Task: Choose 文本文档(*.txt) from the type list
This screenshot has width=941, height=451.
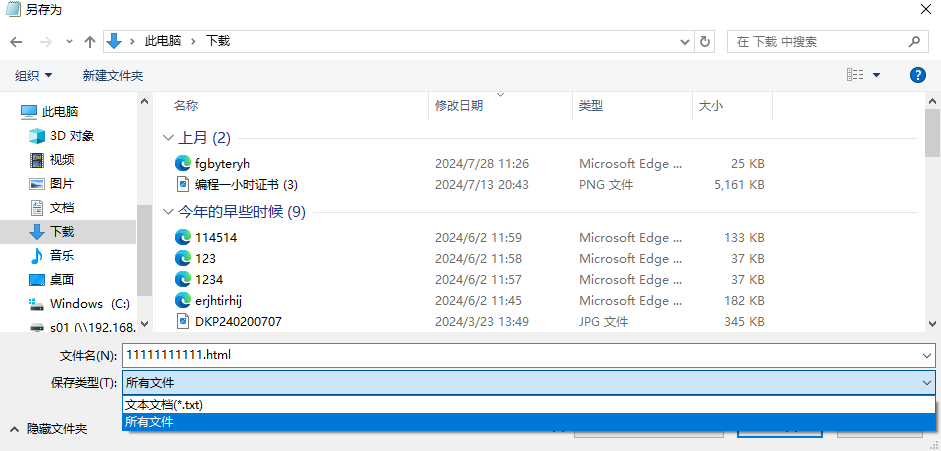Action: [529, 405]
